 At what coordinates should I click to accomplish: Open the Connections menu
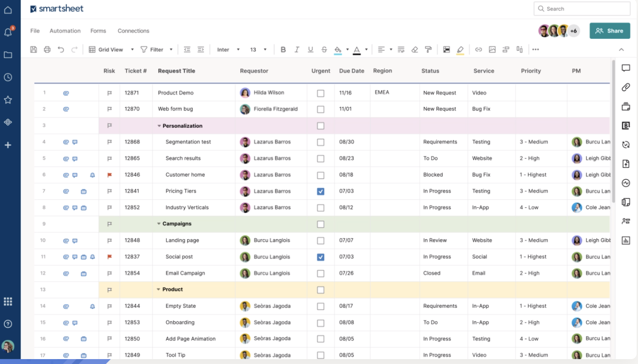point(133,31)
